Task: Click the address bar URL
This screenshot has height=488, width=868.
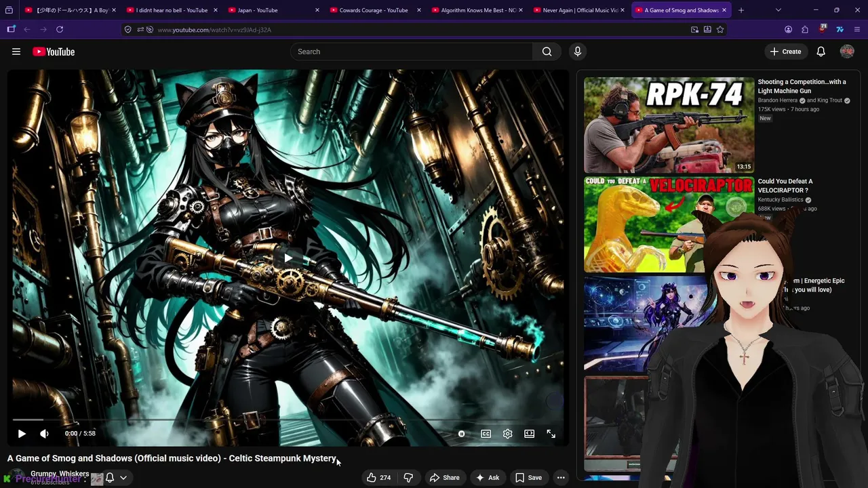Action: (x=214, y=30)
